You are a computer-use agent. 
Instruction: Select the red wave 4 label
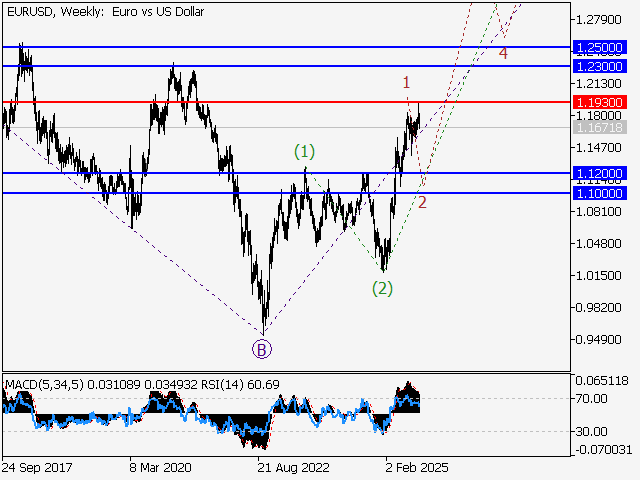point(503,53)
